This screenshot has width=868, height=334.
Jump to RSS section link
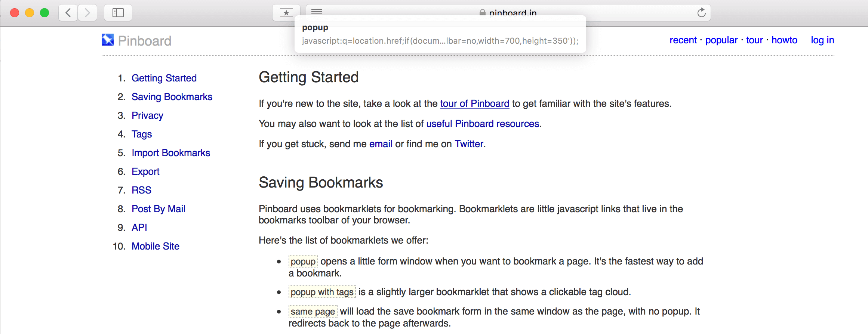[x=141, y=190]
